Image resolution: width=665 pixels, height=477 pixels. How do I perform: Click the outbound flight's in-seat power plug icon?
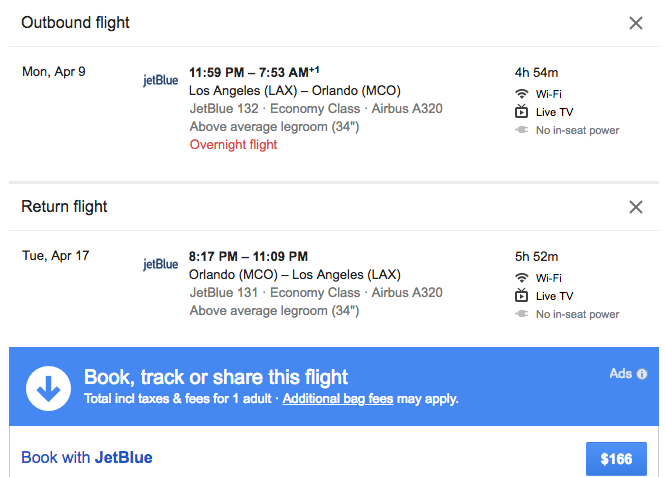521,130
